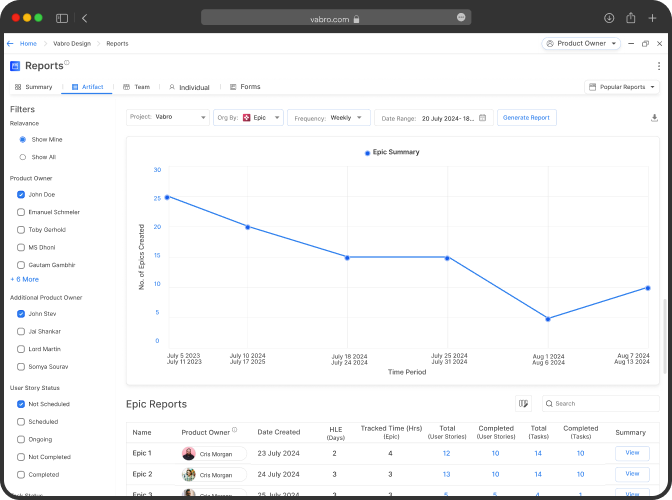Viewport: 672px width, 500px height.
Task: Check the Scheduled user story status
Action: (x=21, y=422)
